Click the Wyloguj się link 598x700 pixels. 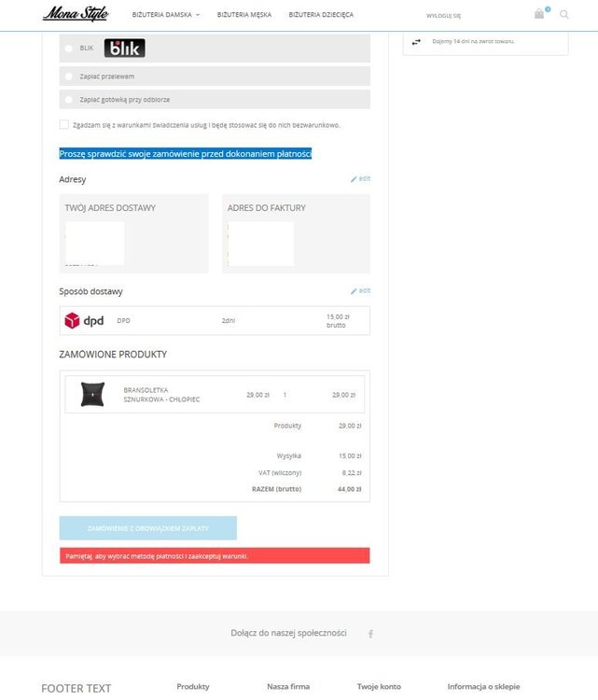[x=443, y=16]
